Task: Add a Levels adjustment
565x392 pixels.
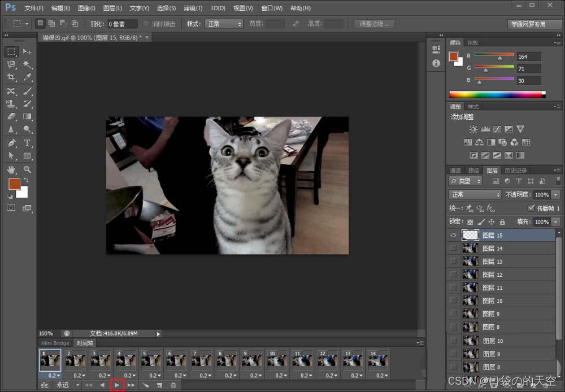Action: (x=485, y=129)
